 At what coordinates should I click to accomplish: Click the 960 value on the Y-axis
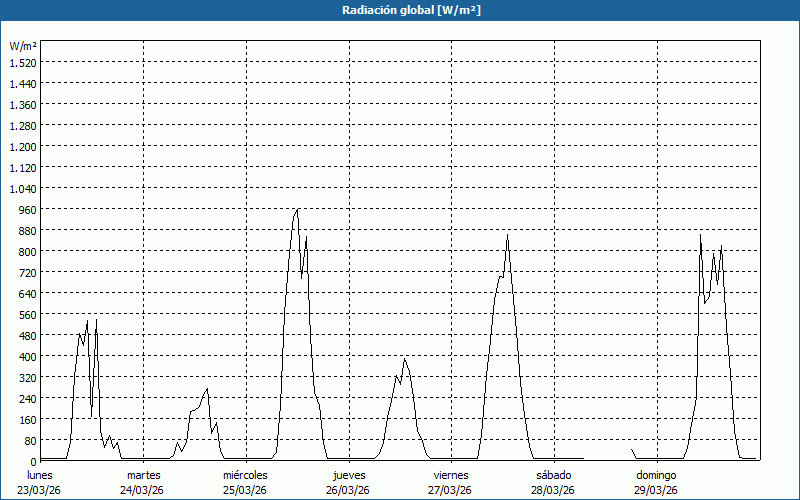(24, 209)
